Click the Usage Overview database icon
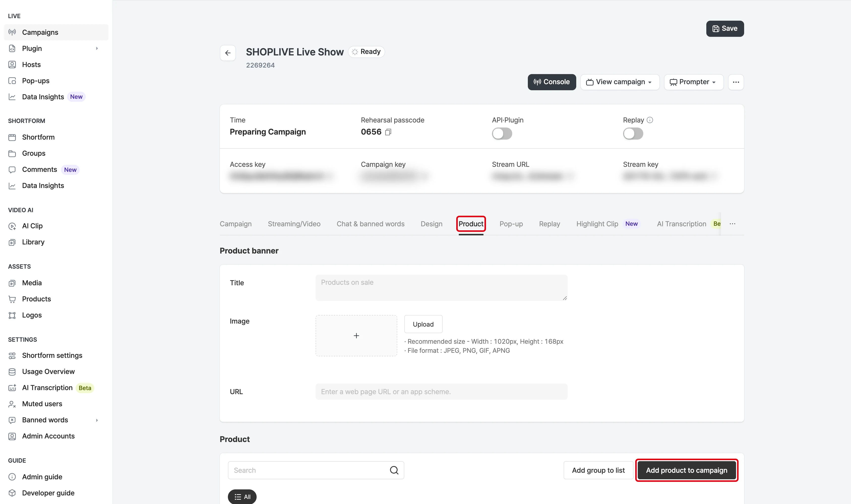The image size is (851, 504). tap(12, 371)
